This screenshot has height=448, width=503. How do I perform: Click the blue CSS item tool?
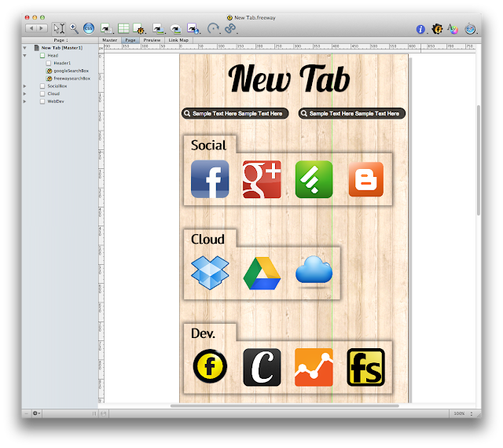pos(89,28)
